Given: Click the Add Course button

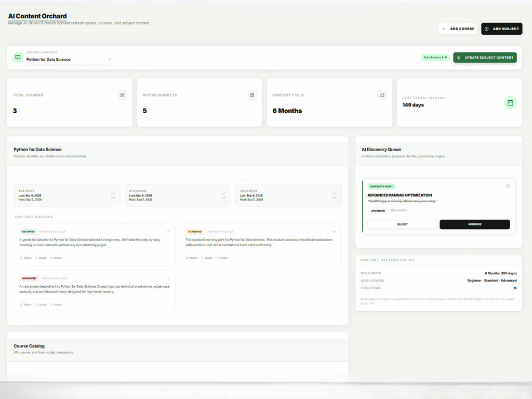Looking at the screenshot, I should pos(458,29).
